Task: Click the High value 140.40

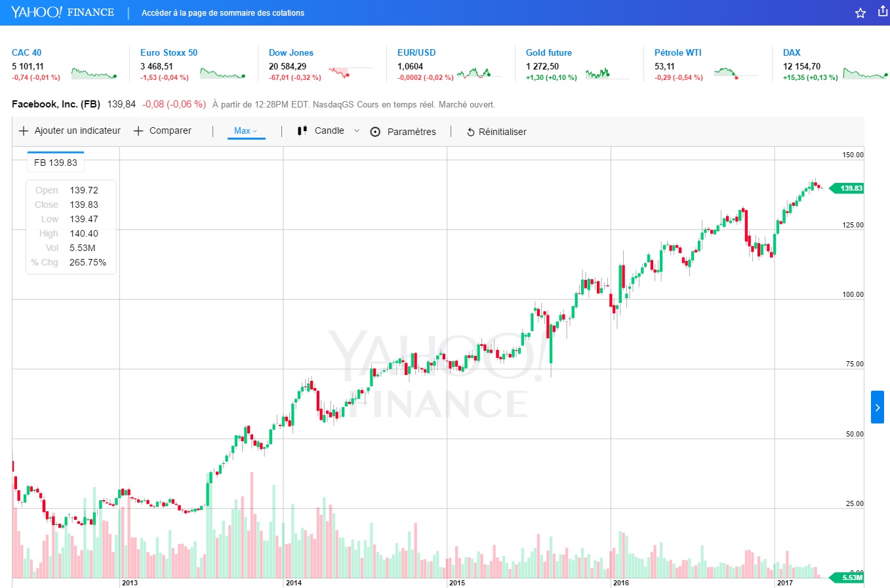Action: click(84, 233)
